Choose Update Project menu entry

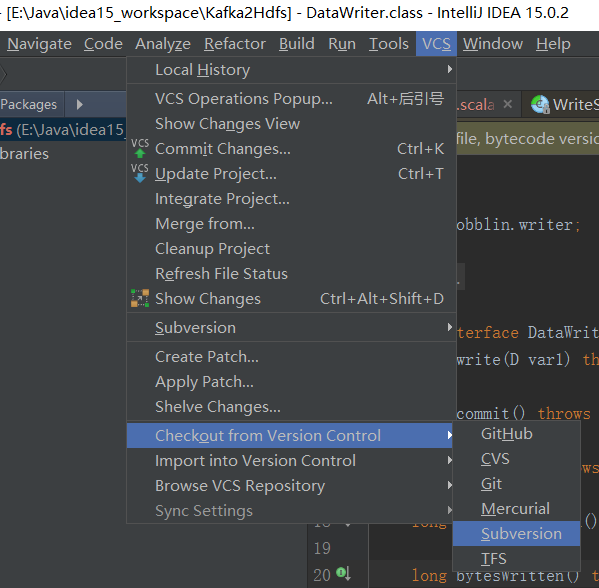[x=291, y=174]
